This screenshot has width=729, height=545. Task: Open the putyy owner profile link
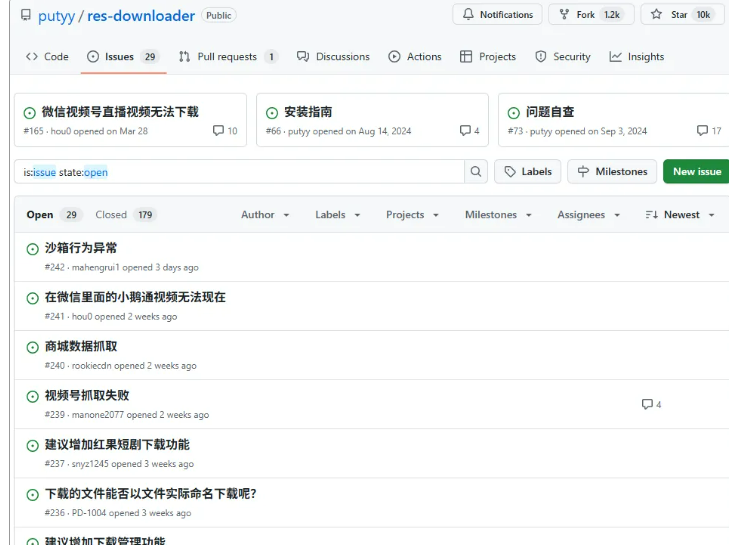coord(56,16)
